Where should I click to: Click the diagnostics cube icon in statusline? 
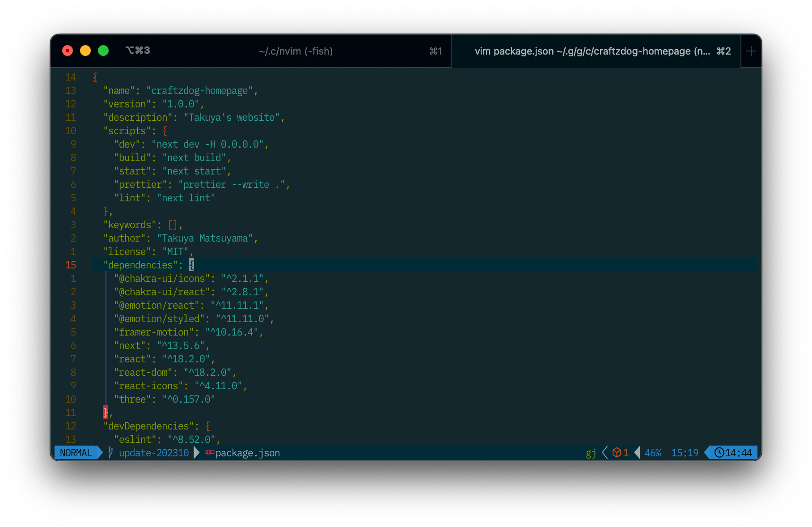[617, 453]
